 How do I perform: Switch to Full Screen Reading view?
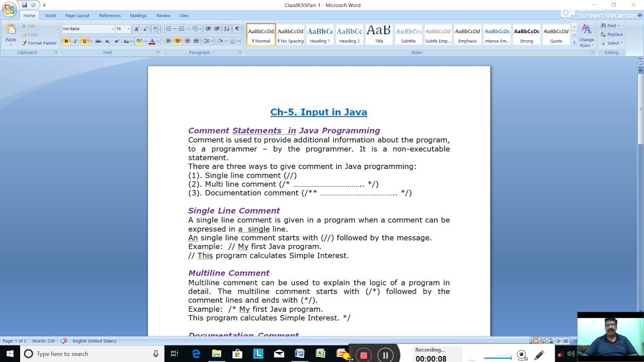543,341
